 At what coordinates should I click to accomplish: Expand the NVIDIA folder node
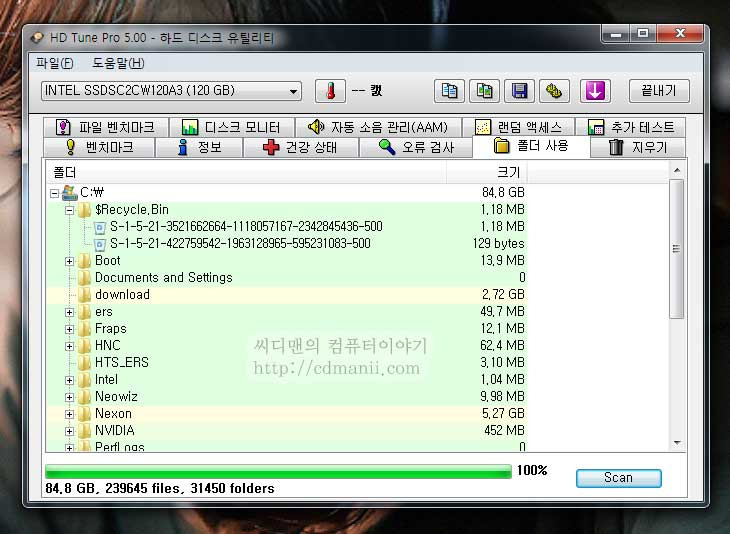point(69,432)
